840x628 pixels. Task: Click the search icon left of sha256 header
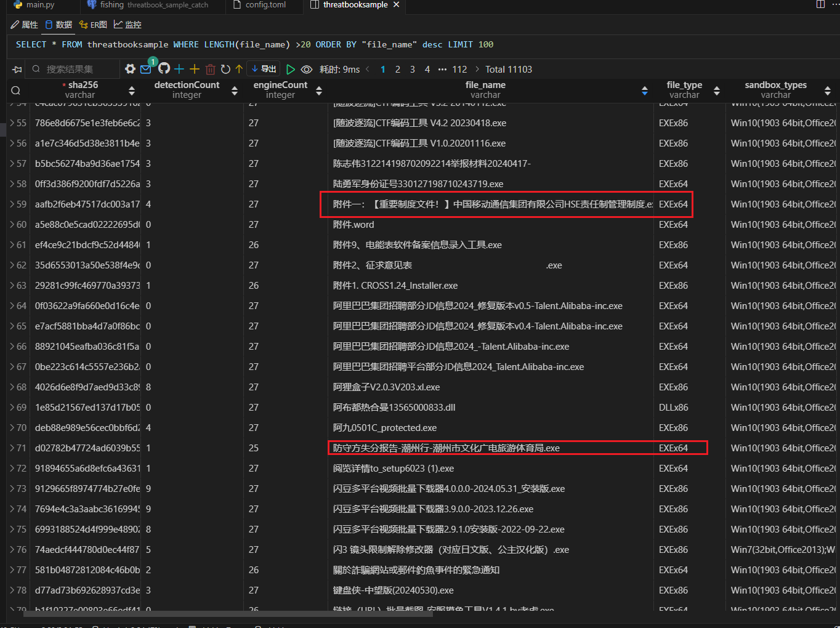click(x=16, y=91)
